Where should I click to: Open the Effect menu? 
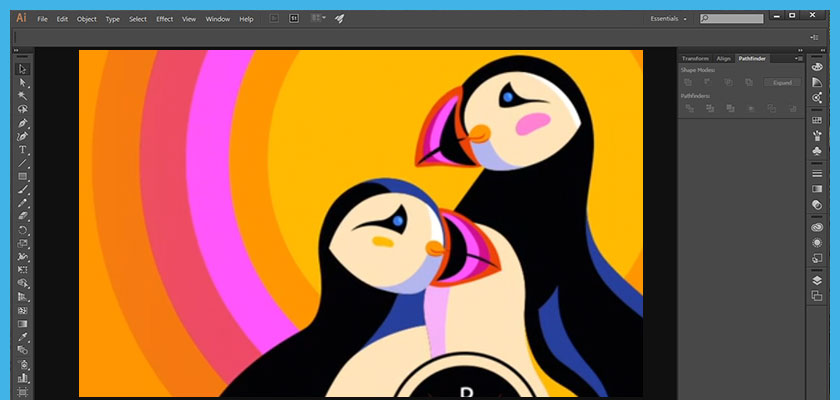[164, 19]
